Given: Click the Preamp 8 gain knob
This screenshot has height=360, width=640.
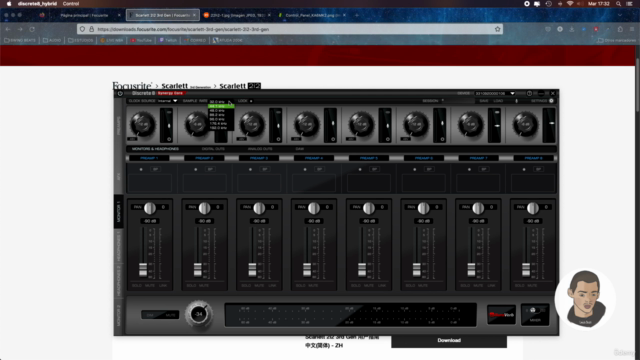Looking at the screenshot, I should pos(525,124).
